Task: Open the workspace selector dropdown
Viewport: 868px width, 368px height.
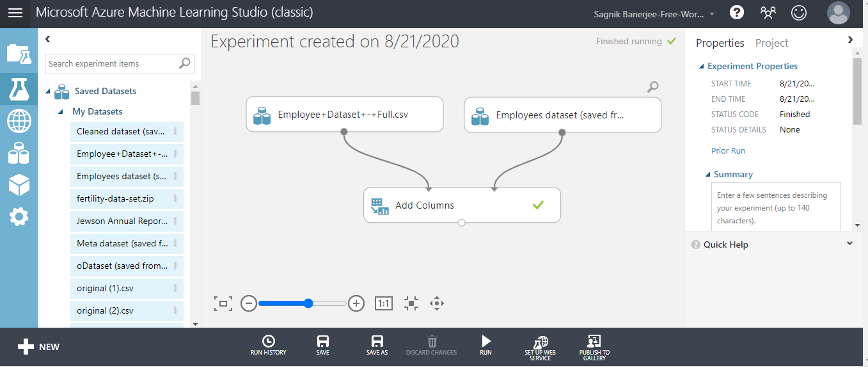Action: 711,13
